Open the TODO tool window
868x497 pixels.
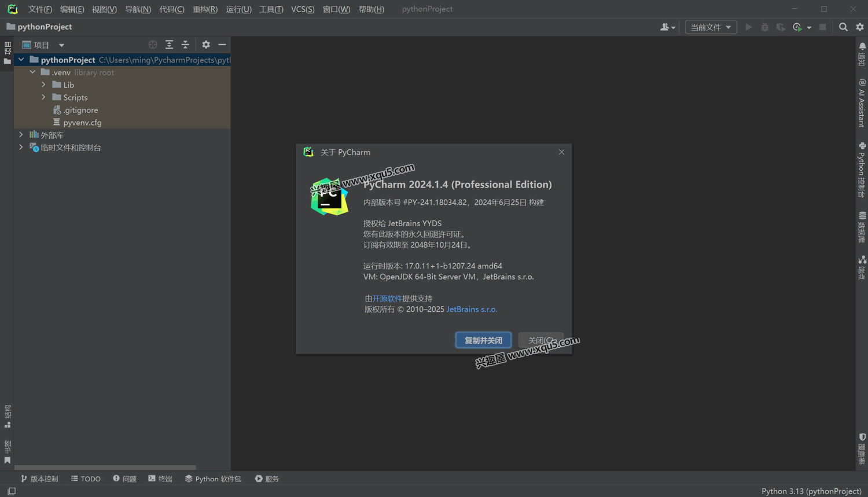tap(86, 478)
